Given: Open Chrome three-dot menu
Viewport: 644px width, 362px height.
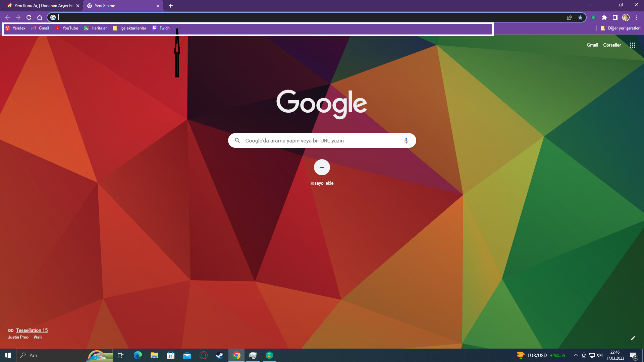Looking at the screenshot, I should 637,17.
